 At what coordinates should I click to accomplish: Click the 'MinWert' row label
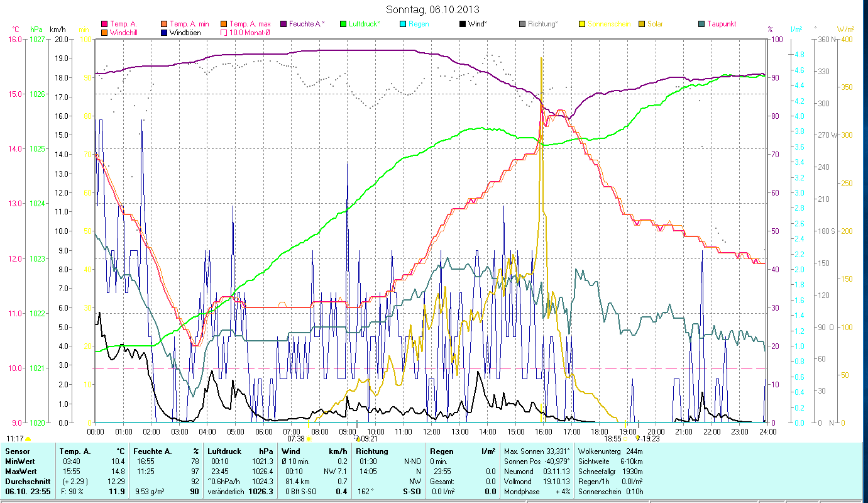tap(19, 462)
